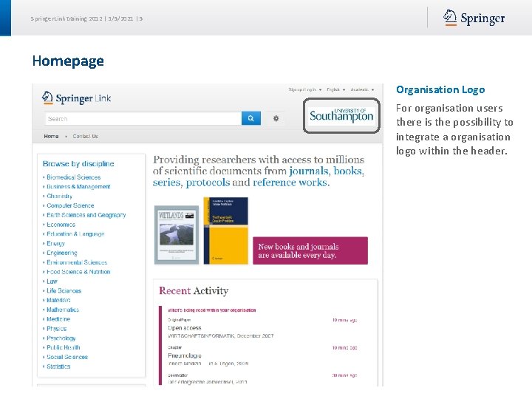Open the Medicine discipline link
Viewport: 532px width, 399px height.
click(x=58, y=319)
